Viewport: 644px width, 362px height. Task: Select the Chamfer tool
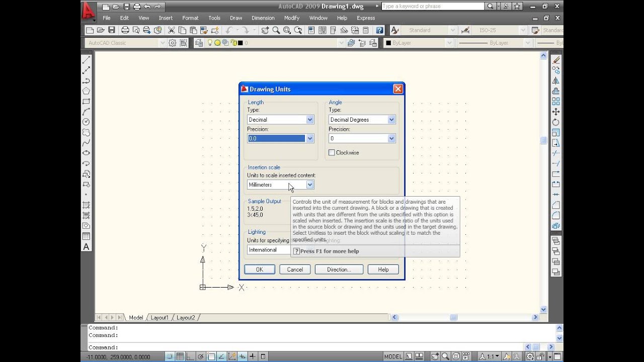(556, 205)
